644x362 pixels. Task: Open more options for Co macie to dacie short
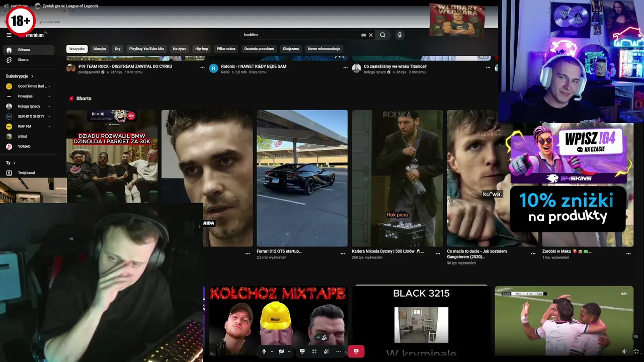point(533,253)
